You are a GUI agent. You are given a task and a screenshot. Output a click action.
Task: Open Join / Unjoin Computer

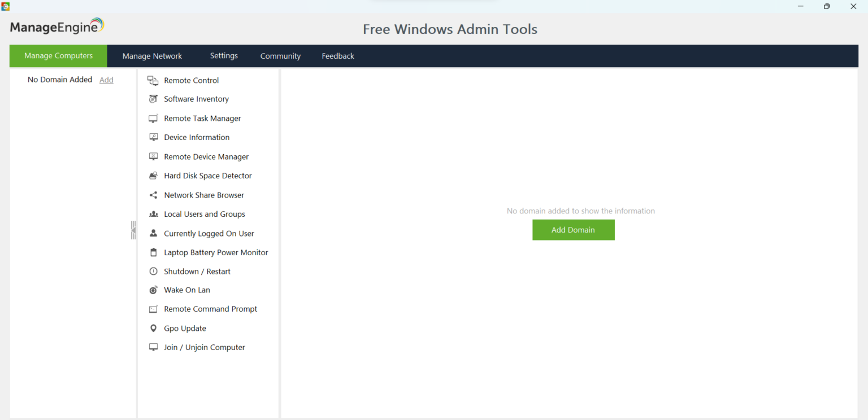coord(204,347)
